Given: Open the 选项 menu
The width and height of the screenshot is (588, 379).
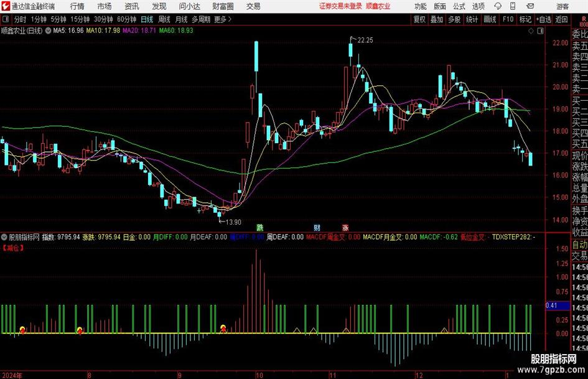Looking at the screenshot, I should coord(478,6).
